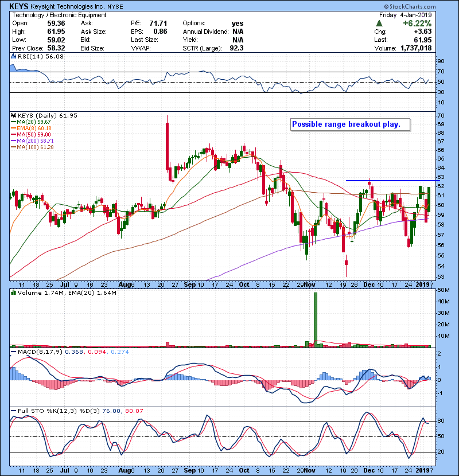Click the MACD signal value 0.094
459x476 pixels.
[x=97, y=352]
